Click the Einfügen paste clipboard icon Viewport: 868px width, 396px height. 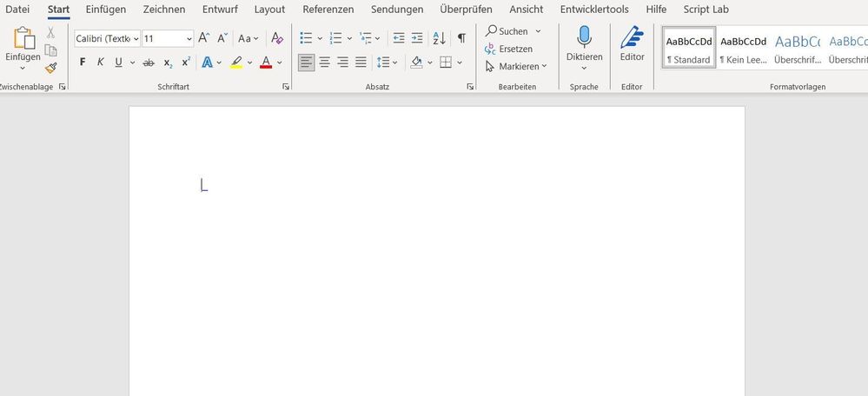click(x=23, y=38)
